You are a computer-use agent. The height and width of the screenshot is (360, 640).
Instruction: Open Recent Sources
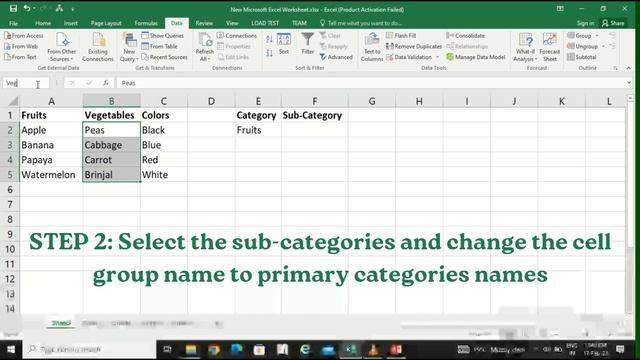164,57
